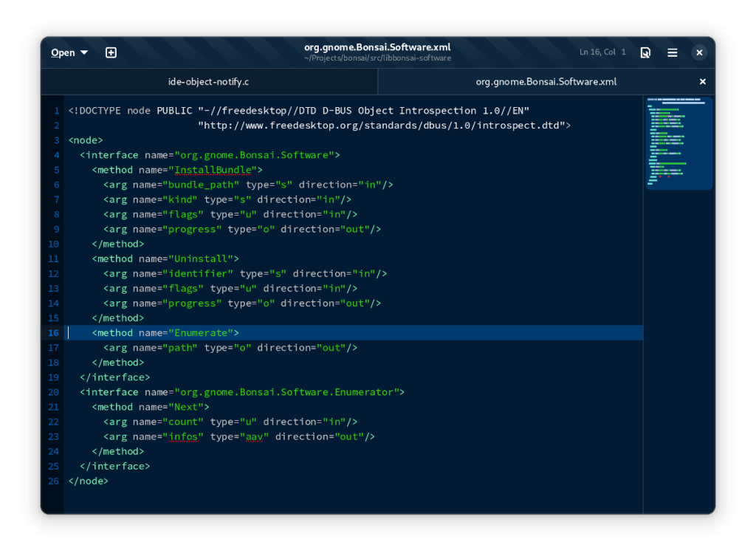Viewport: 756px width, 559px height.
Task: Open the find in document icon
Action: pos(645,52)
